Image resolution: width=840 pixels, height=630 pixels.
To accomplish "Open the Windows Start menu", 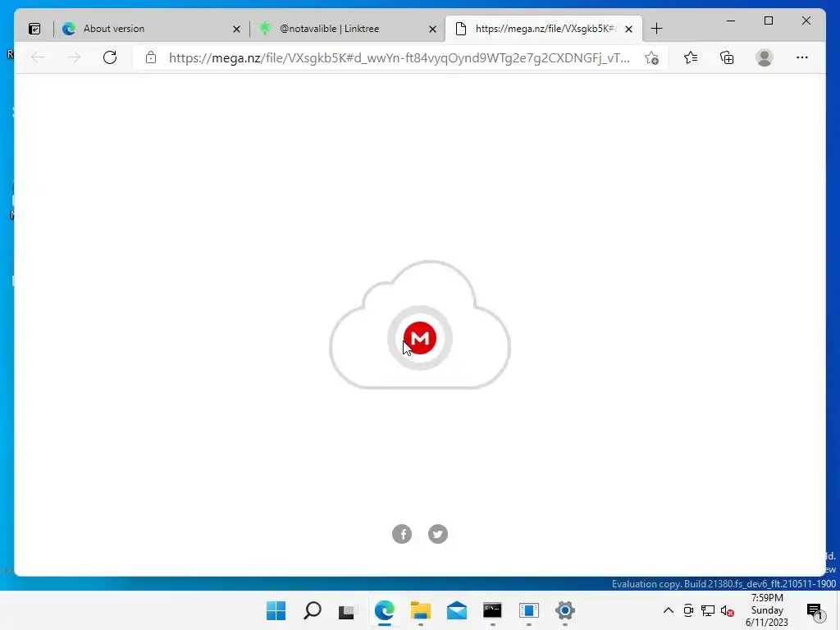I will coord(276,610).
